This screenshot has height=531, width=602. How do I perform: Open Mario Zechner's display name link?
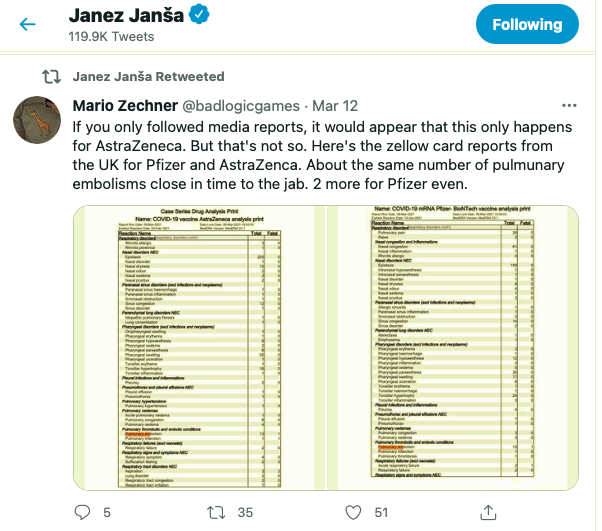point(122,106)
